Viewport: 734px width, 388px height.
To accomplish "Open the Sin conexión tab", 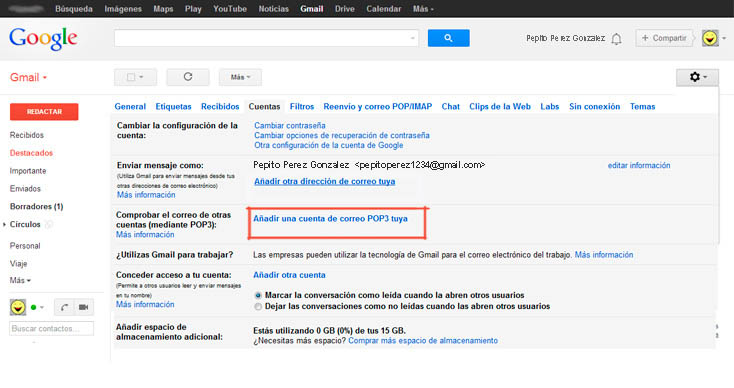I will point(595,106).
